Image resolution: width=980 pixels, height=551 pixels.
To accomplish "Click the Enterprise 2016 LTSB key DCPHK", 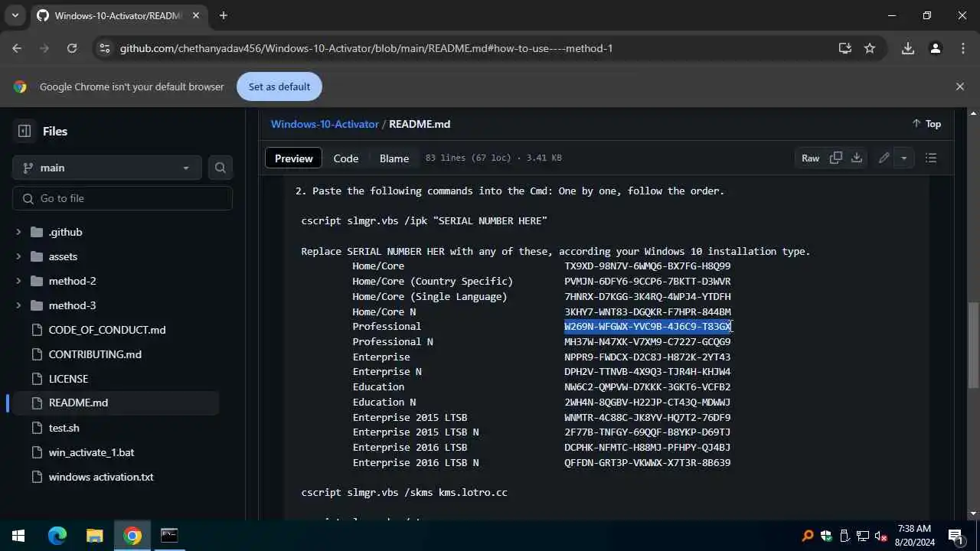I will click(648, 448).
